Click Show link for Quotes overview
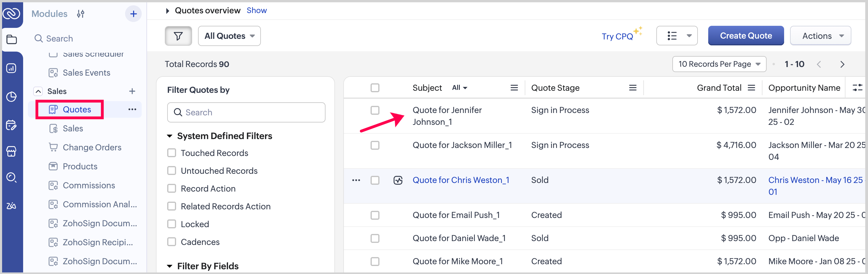This screenshot has width=868, height=274. (256, 10)
